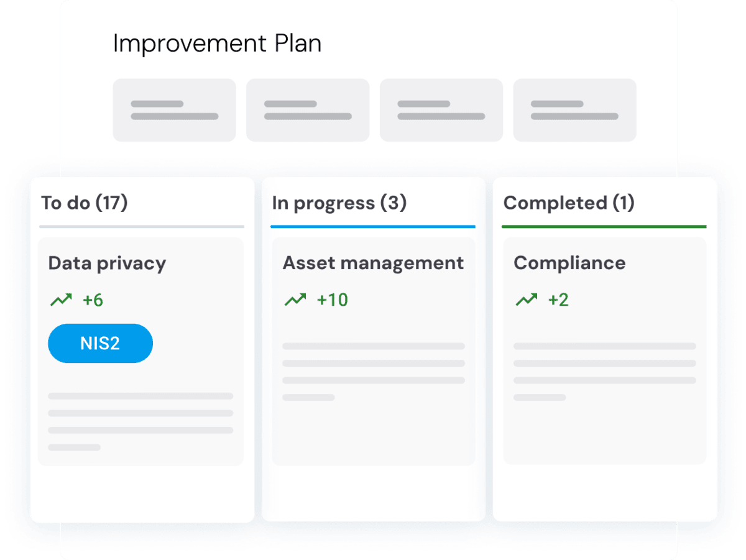The width and height of the screenshot is (746, 560).
Task: Click the trend arrow icon under Asset management
Action: [295, 300]
